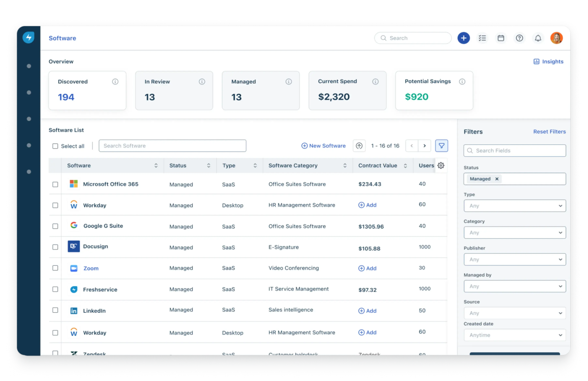Open the task checklist icon
Screen dimensions: 588x381
(x=482, y=38)
